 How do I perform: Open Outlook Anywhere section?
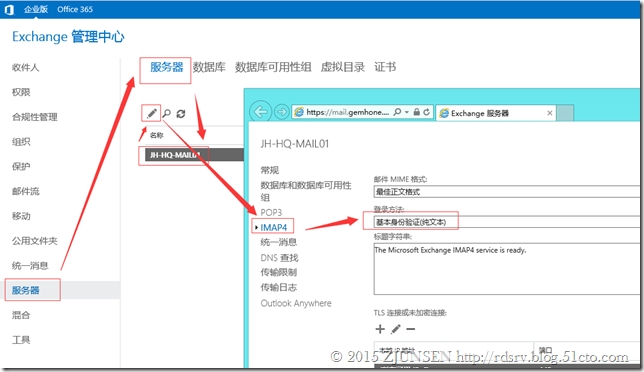click(296, 303)
